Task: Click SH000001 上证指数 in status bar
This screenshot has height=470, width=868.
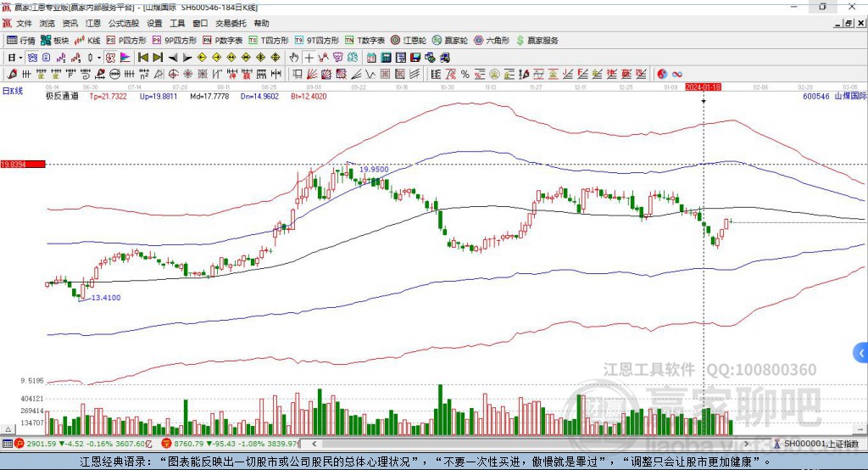Action: point(821,444)
